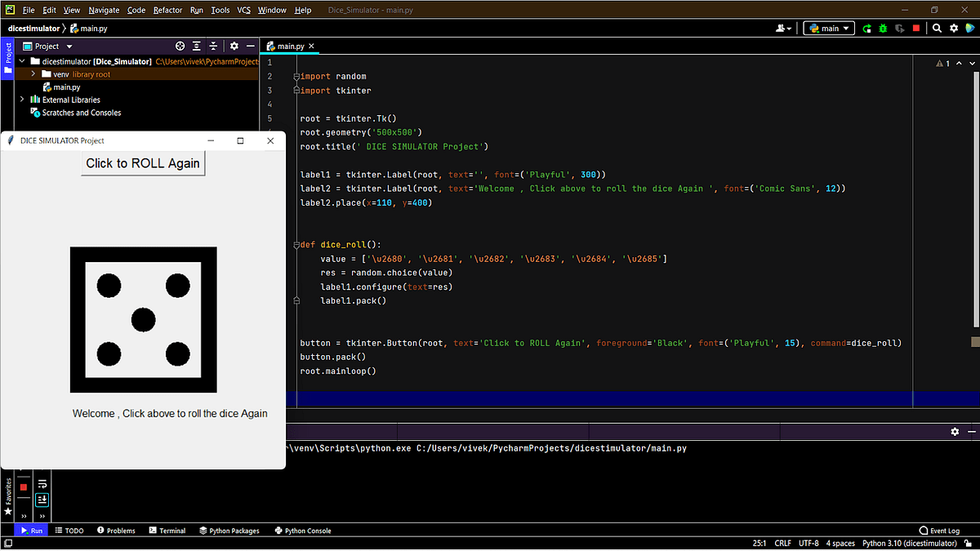
Task: Switch to the main.py editor tab
Action: [x=292, y=46]
